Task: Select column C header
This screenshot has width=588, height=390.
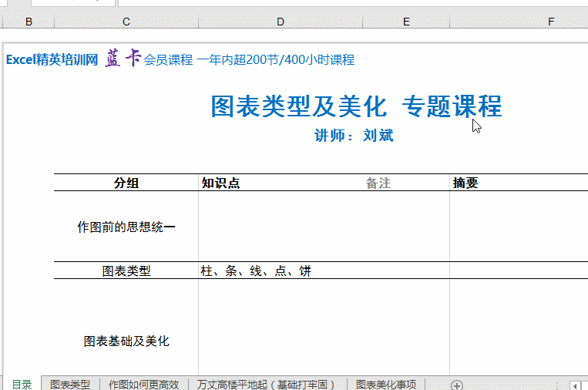Action: coord(126,22)
